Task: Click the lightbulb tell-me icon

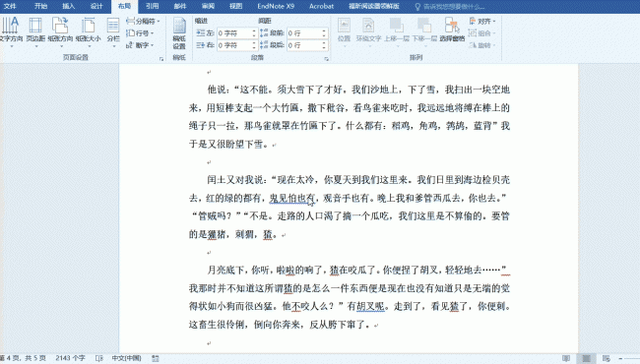Action: pyautogui.click(x=417, y=7)
